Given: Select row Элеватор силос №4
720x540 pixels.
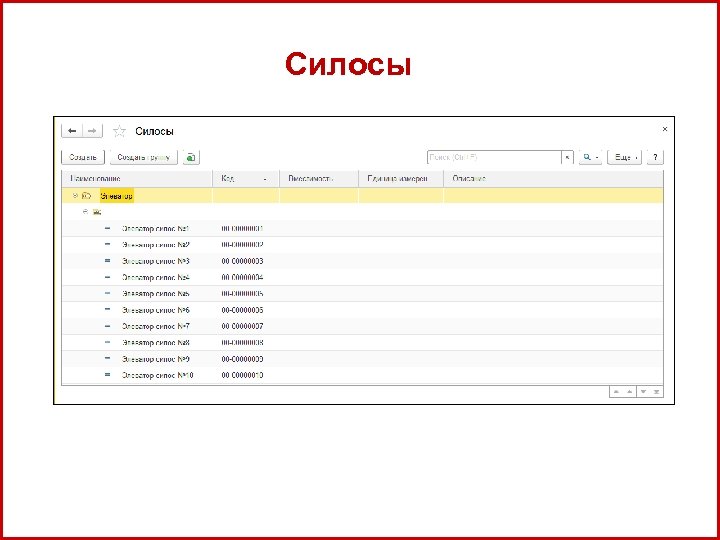Looking at the screenshot, I should click(x=362, y=277).
